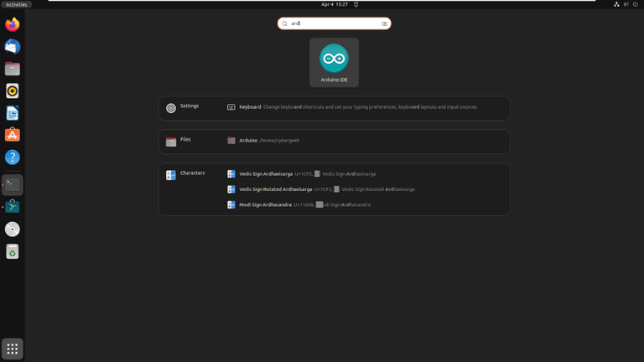Switch to the Terminal in the dock

click(x=13, y=184)
